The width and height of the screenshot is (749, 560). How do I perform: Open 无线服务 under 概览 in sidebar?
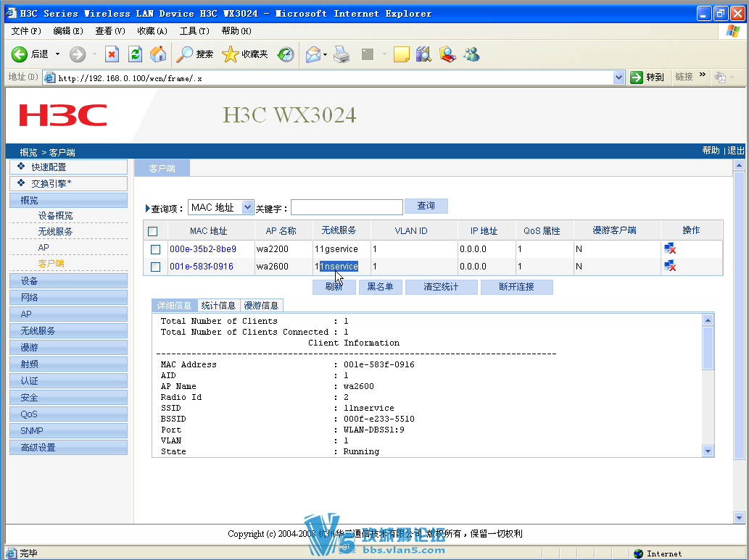point(55,232)
